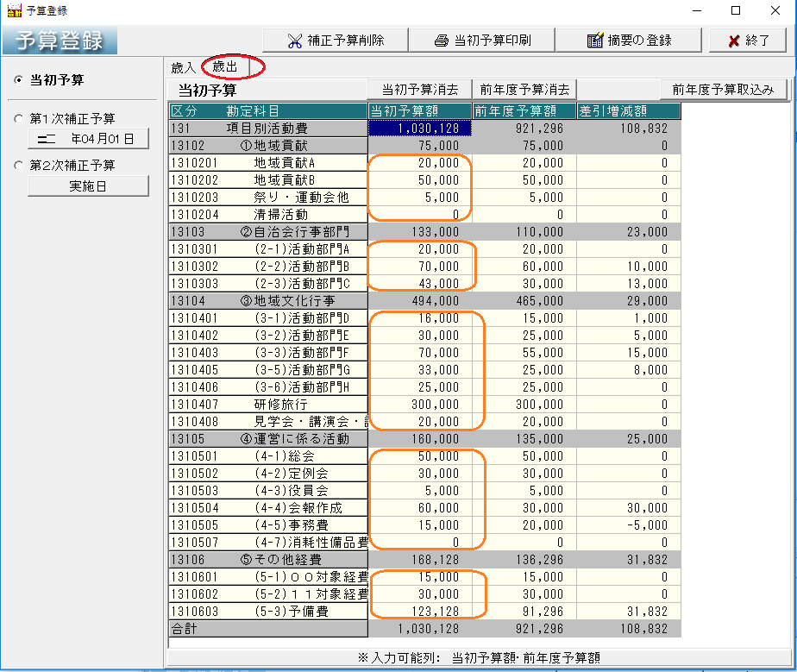Click the 前年度予算取込み button
This screenshot has height=672, width=797.
pyautogui.click(x=723, y=90)
